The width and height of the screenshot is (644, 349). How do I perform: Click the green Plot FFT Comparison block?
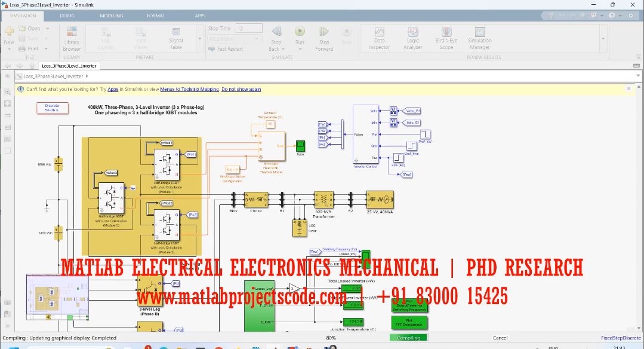tap(408, 323)
